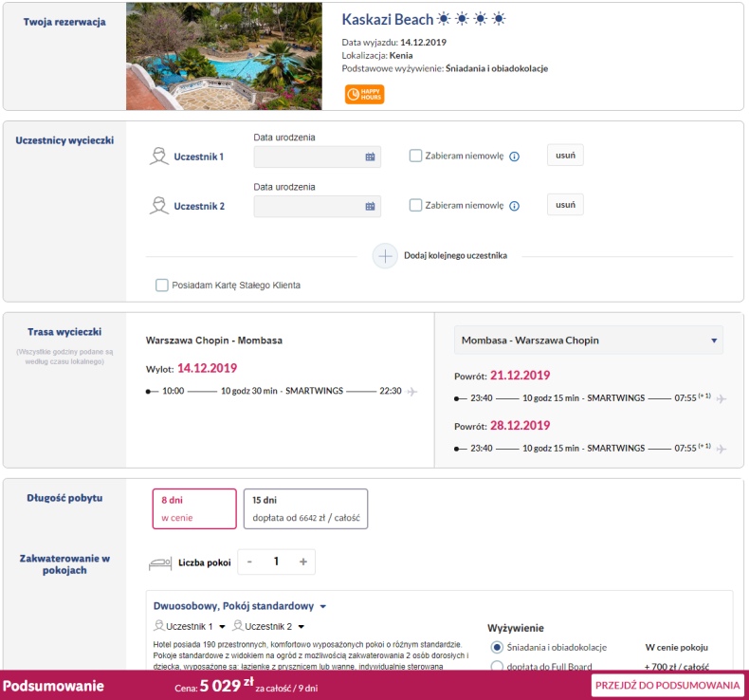Enable Posiadam Kartę Stałego Klienta checkbox

162,285
